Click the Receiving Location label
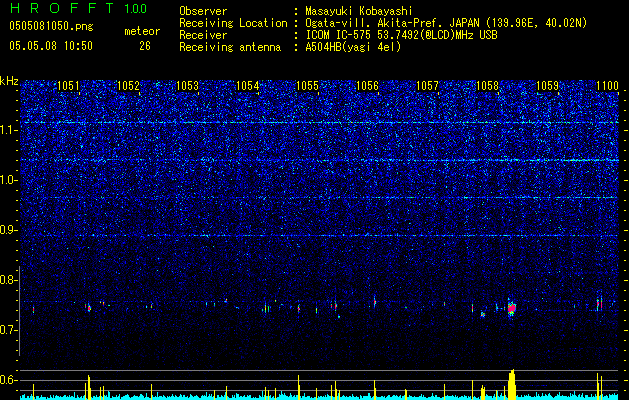The image size is (629, 400). point(233,23)
